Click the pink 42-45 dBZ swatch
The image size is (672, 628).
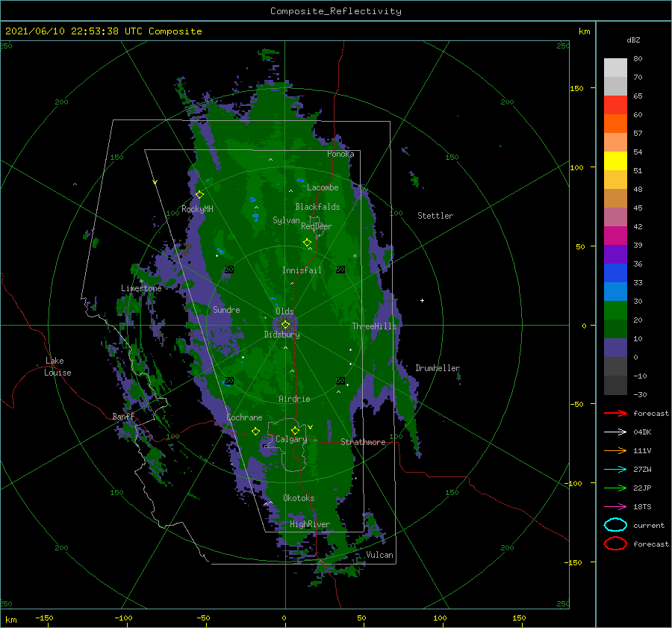615,217
